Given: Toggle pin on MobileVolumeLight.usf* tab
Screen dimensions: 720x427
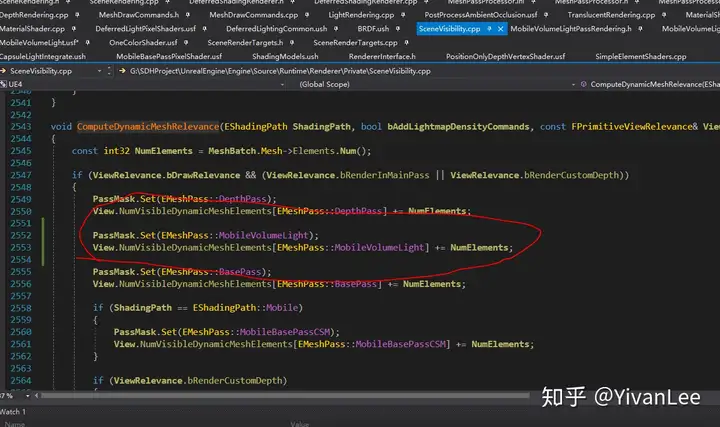Looking at the screenshot, I should click(x=87, y=42).
